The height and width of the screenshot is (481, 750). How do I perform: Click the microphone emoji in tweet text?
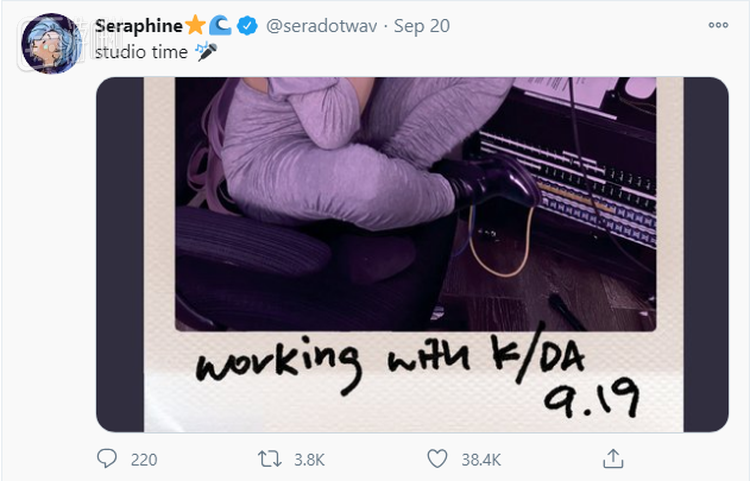(x=207, y=51)
